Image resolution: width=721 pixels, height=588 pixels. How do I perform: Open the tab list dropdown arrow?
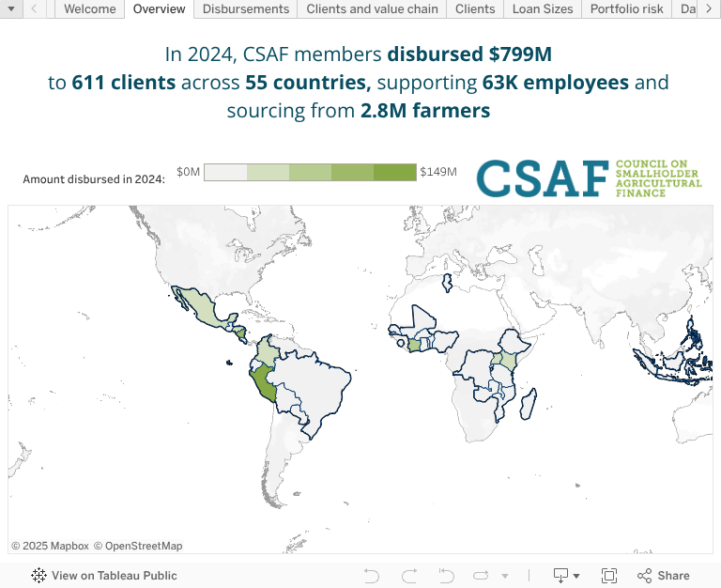(x=11, y=8)
